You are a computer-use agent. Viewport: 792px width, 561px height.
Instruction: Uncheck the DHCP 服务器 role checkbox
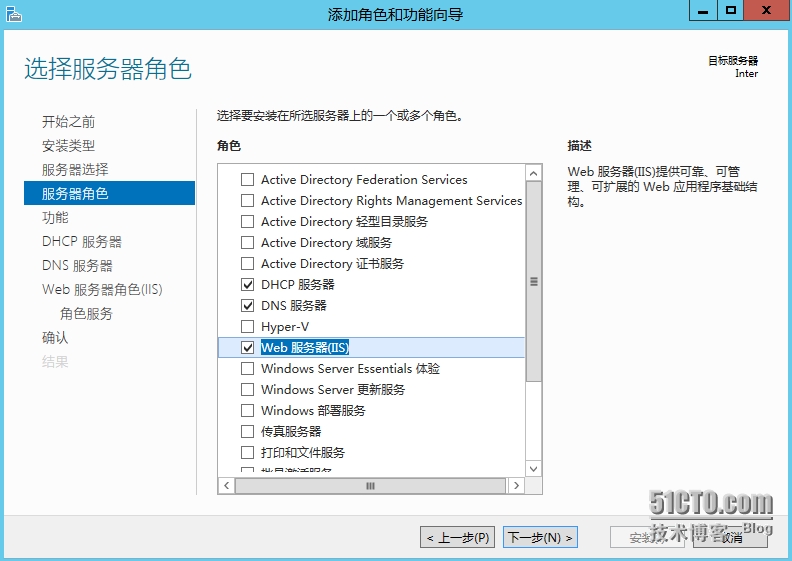click(x=248, y=285)
